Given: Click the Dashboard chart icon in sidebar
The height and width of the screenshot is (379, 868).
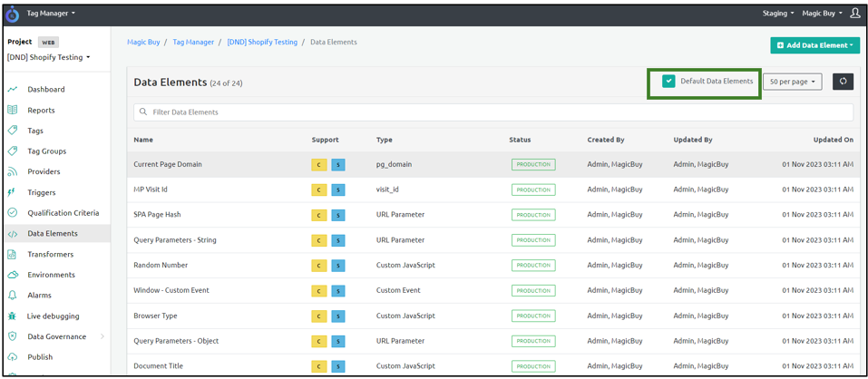Looking at the screenshot, I should pyautogui.click(x=13, y=90).
